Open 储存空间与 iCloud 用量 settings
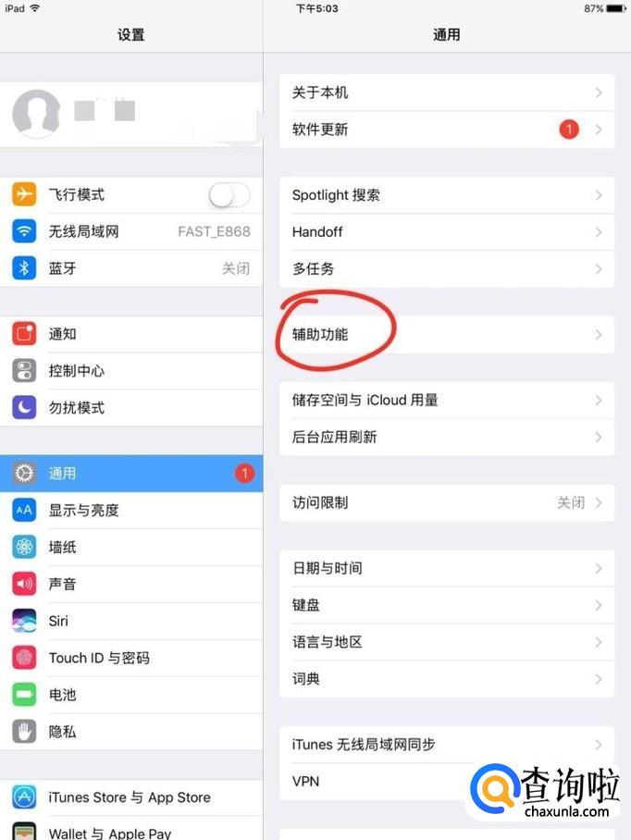The width and height of the screenshot is (631, 840). (x=447, y=401)
